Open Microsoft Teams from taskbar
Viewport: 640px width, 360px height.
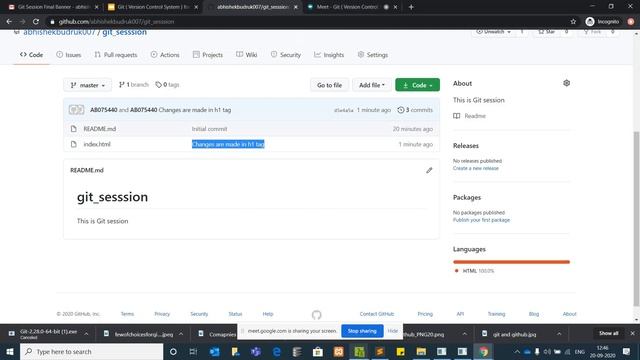click(256, 351)
